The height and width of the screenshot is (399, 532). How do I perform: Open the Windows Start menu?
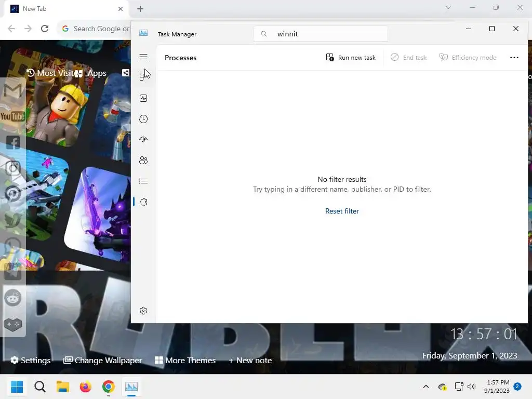coord(17,387)
